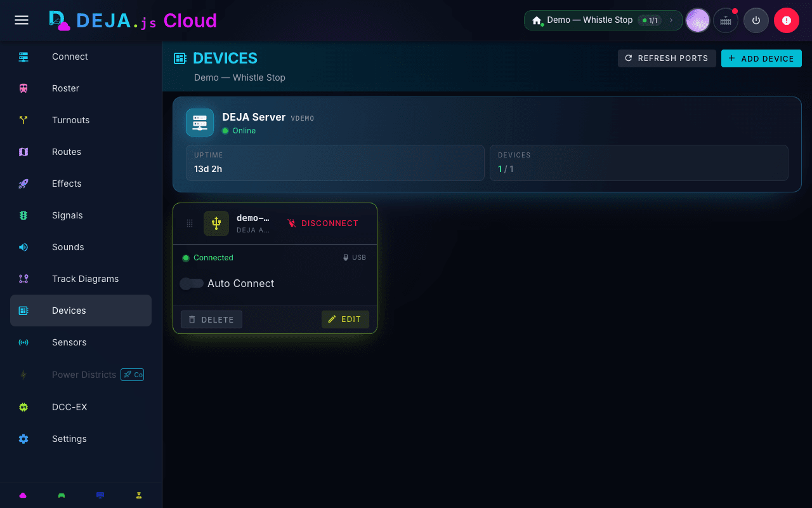This screenshot has height=508, width=812.
Task: Click the Uptime 13d 2h stat
Action: 335,163
